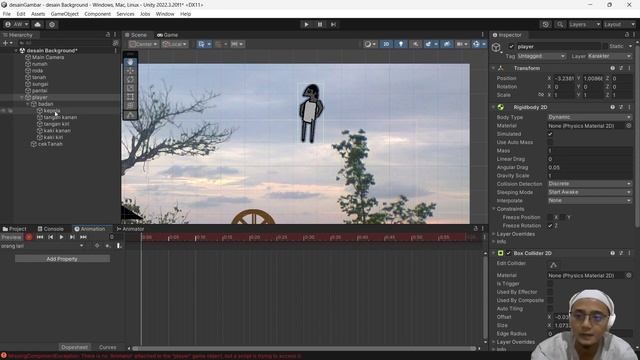The width and height of the screenshot is (640, 360).
Task: Toggle Box Collider 2D enabled checkbox
Action: [x=509, y=253]
